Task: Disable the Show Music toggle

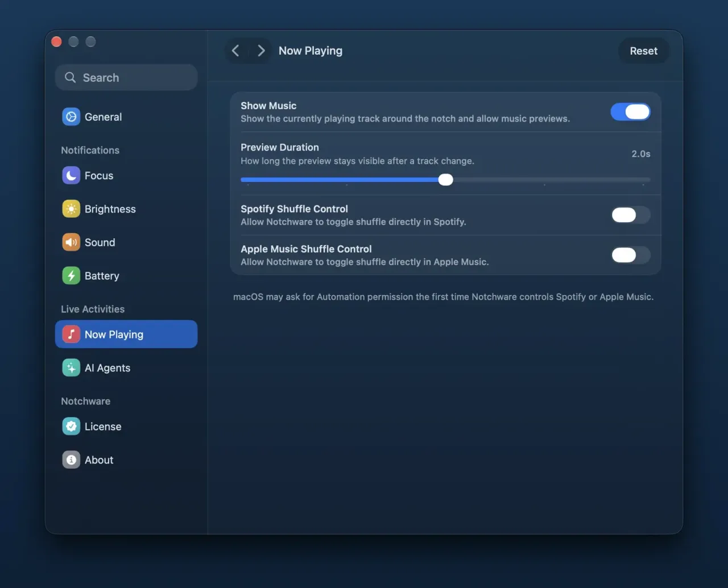Action: pos(630,112)
